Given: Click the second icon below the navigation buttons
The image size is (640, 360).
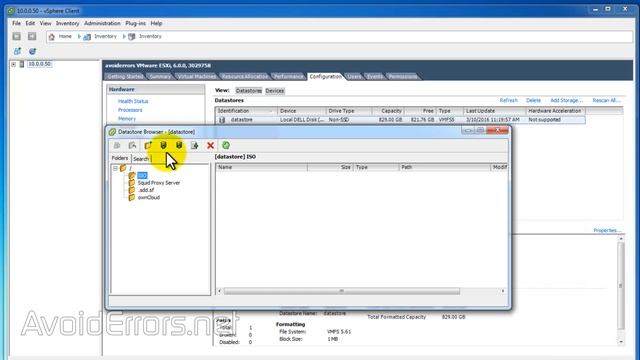Looking at the screenshot, I should click(x=32, y=51).
